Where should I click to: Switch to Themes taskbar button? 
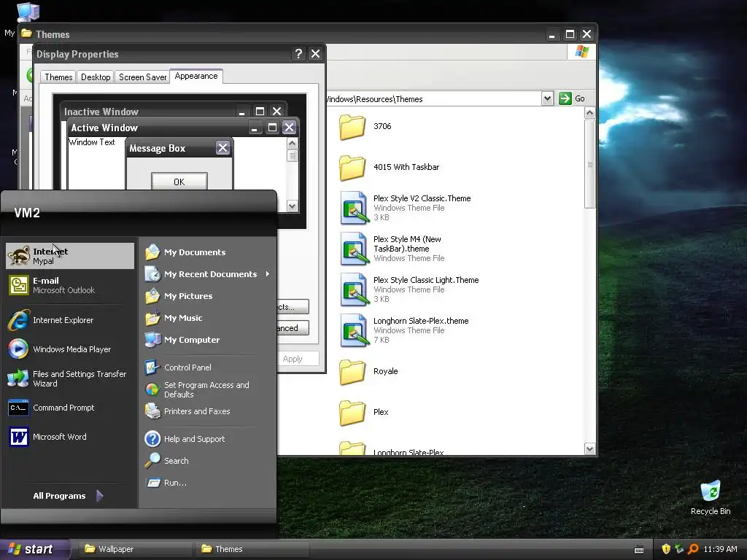point(252,549)
